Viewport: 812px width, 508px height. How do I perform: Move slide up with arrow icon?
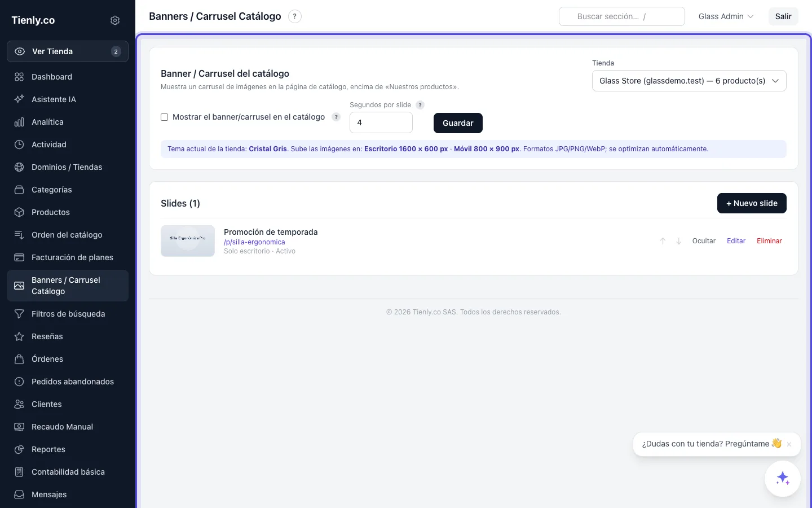(x=663, y=241)
